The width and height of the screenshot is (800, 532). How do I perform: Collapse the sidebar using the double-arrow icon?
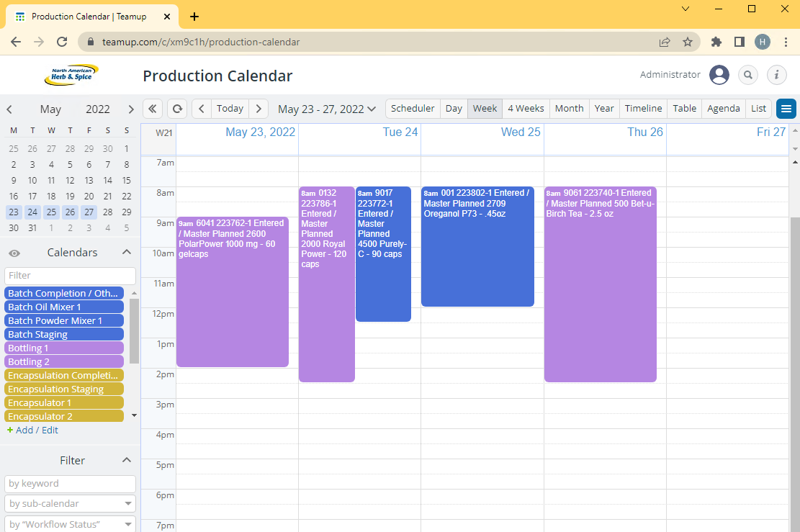click(152, 108)
